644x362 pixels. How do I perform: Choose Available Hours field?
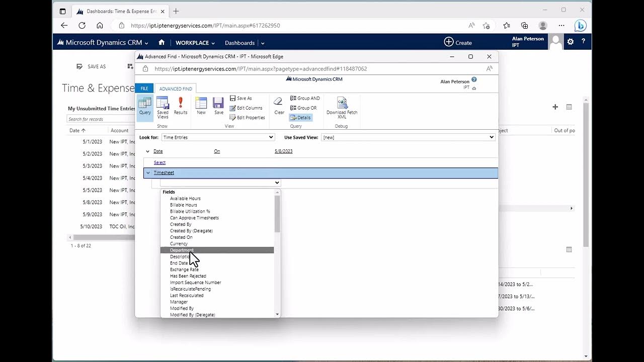(x=185, y=199)
